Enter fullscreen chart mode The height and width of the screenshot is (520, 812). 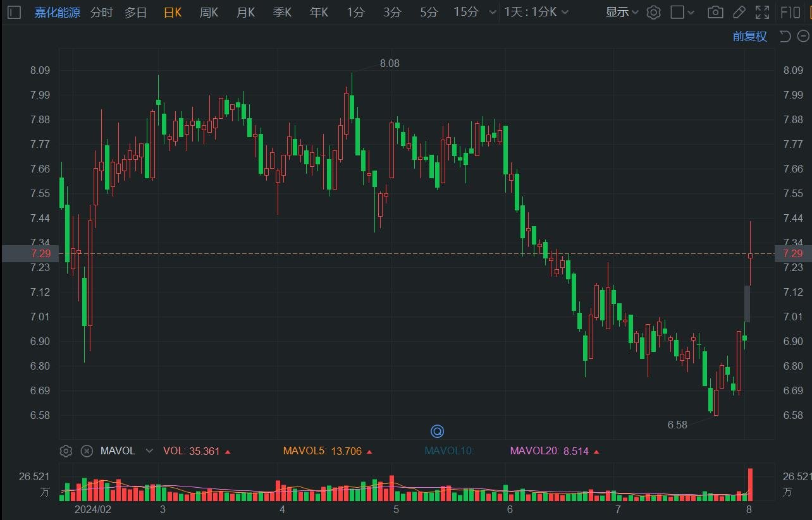[763, 12]
